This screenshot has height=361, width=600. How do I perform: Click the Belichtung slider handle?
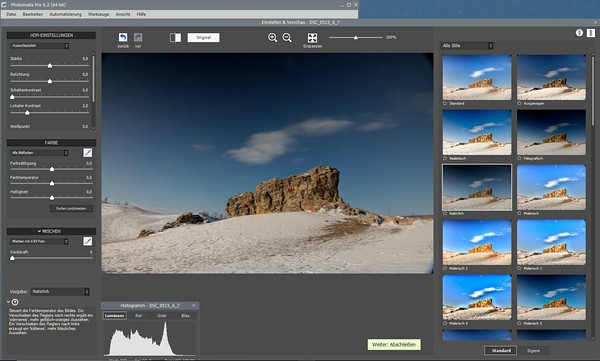[x=50, y=81]
